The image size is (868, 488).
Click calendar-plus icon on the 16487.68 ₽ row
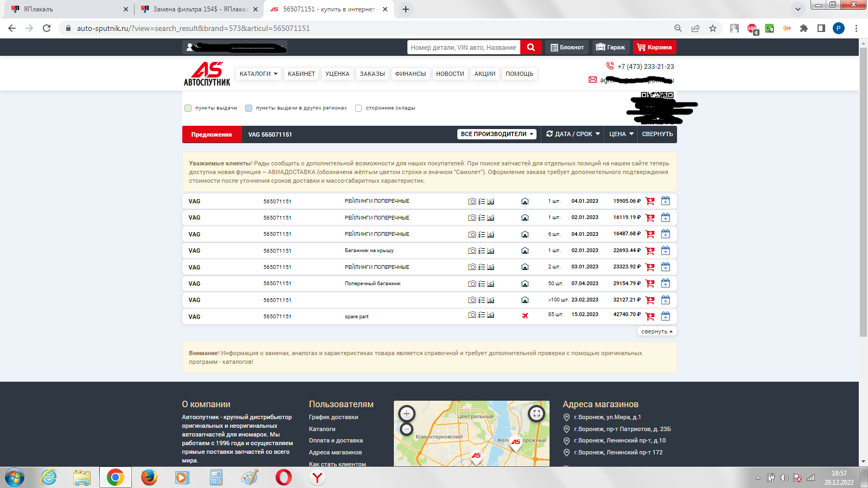point(666,234)
